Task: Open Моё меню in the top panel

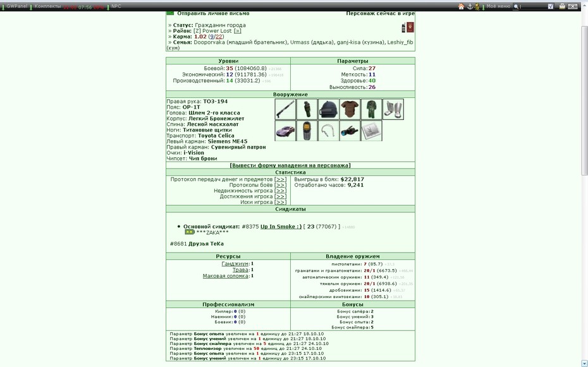Action: pos(498,6)
